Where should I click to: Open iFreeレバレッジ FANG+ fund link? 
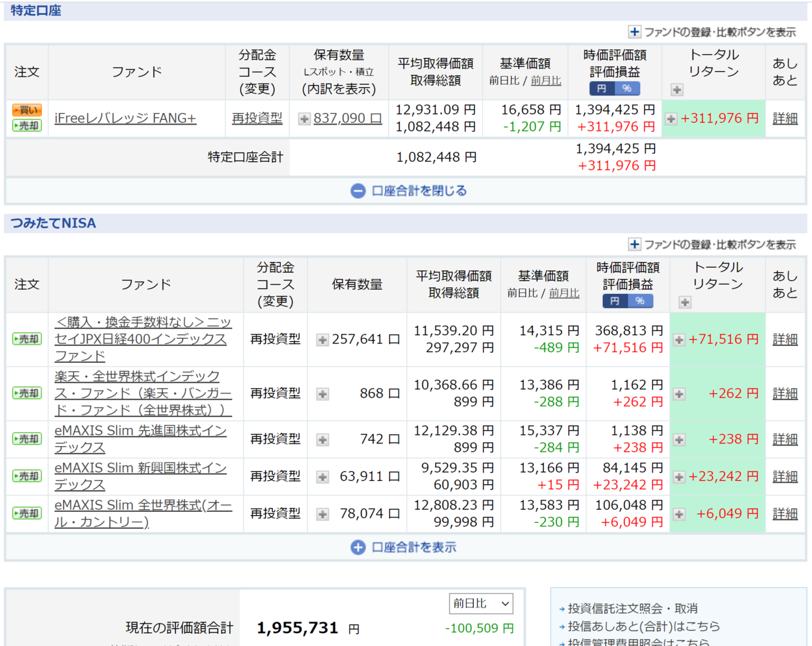[x=125, y=119]
